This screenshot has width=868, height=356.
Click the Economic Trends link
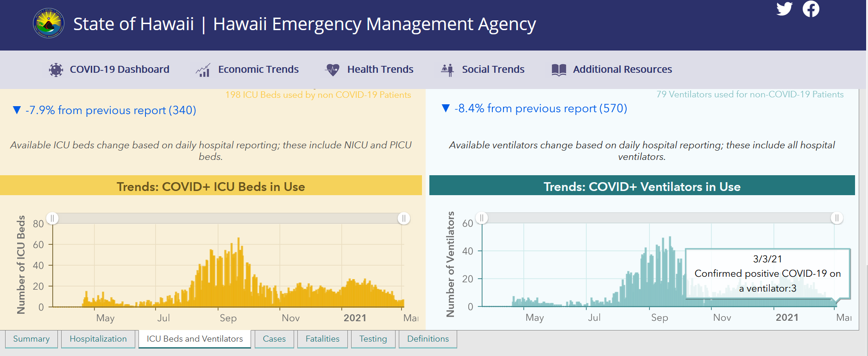click(x=258, y=70)
